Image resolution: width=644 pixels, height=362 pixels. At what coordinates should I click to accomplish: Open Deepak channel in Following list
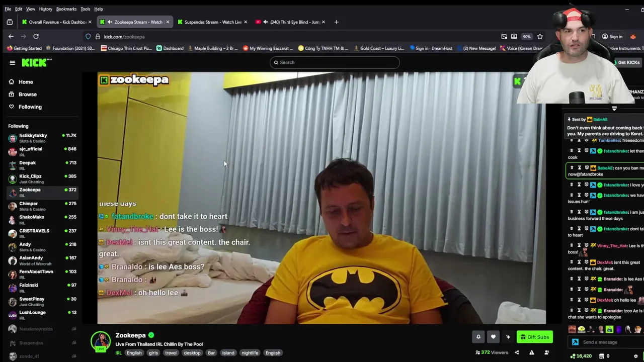[x=42, y=165]
